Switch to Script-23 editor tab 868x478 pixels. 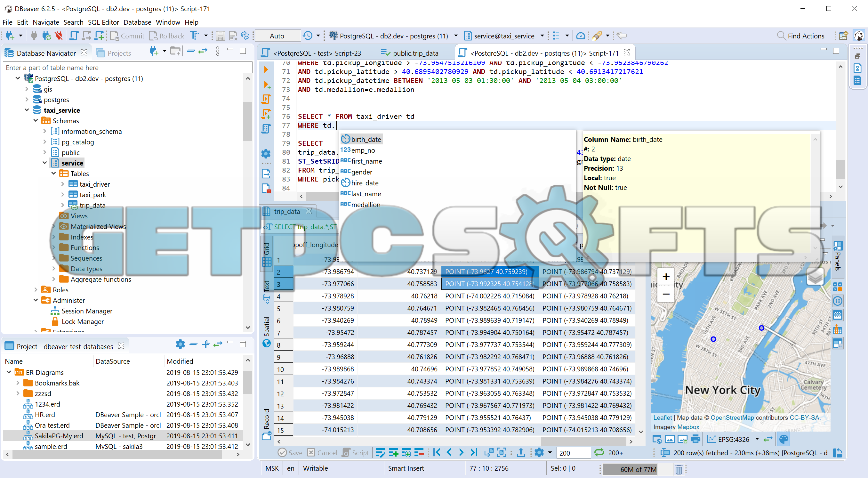tap(312, 53)
